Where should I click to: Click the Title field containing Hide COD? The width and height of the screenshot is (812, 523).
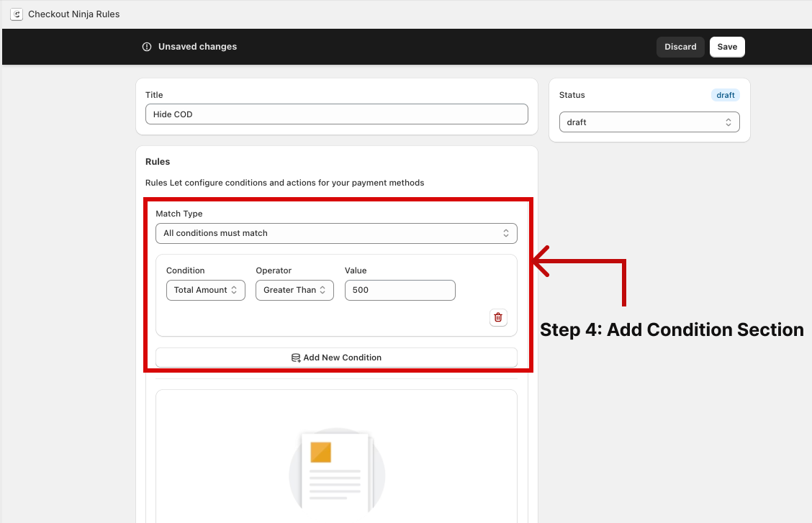point(336,114)
